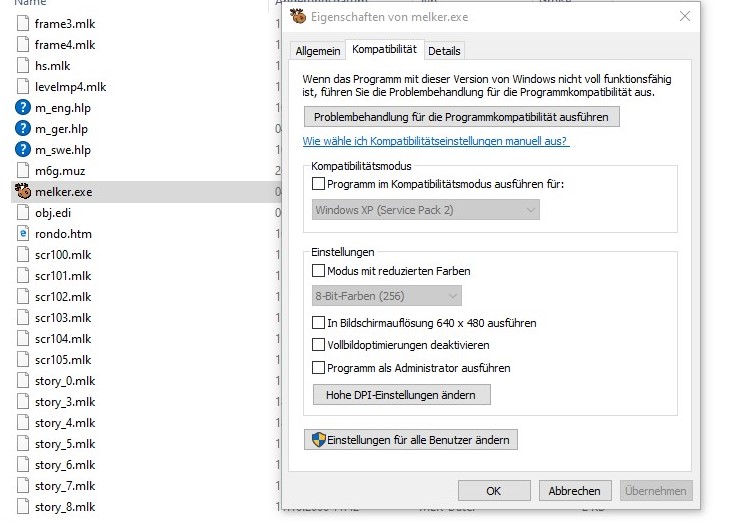The width and height of the screenshot is (729, 522).
Task: Click the moose icon in dialog title bar
Action: pyautogui.click(x=298, y=16)
